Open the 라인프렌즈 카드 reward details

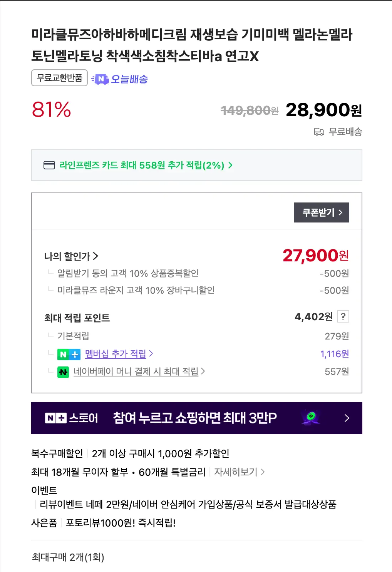(146, 165)
